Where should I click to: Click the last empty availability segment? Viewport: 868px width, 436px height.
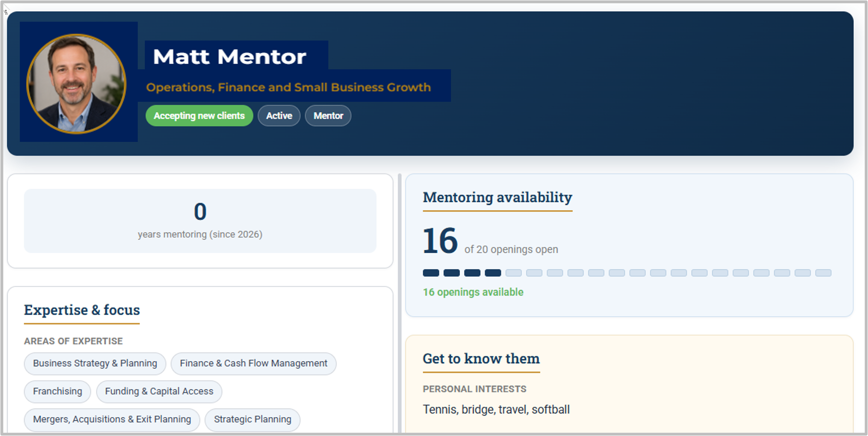click(x=823, y=273)
